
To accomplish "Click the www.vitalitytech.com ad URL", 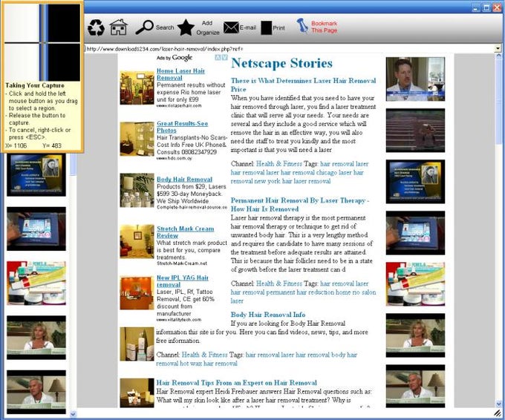I will coord(179,320).
